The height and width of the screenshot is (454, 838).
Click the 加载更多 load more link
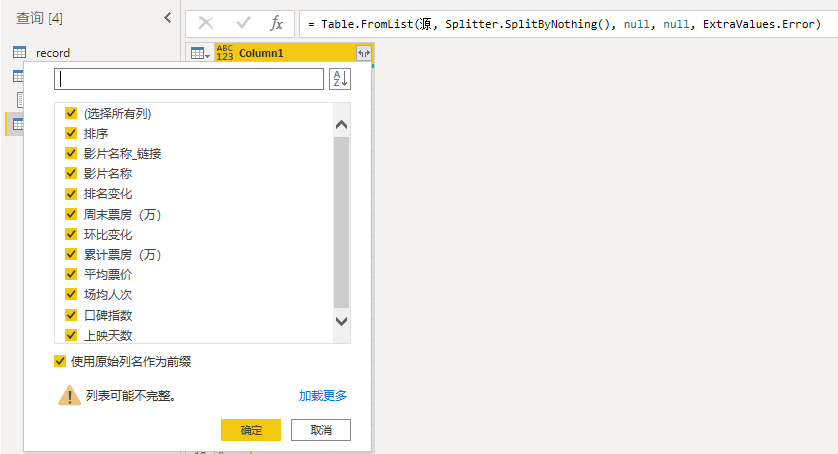coord(323,396)
